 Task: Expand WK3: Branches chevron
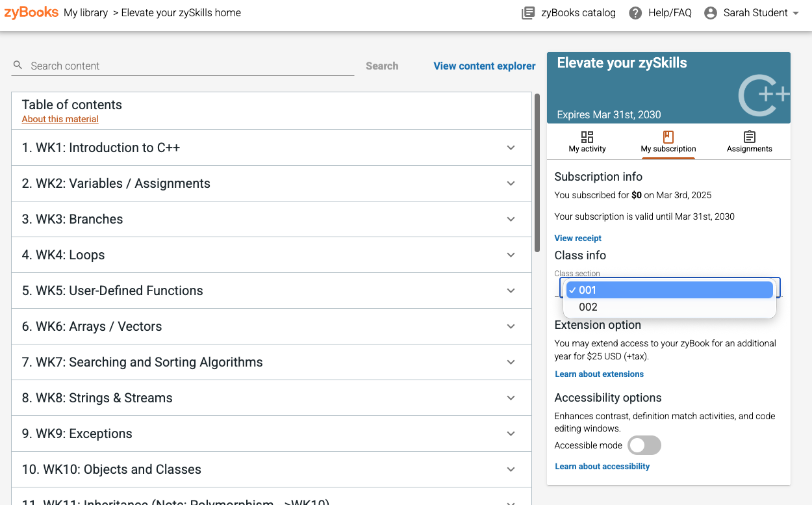511,219
